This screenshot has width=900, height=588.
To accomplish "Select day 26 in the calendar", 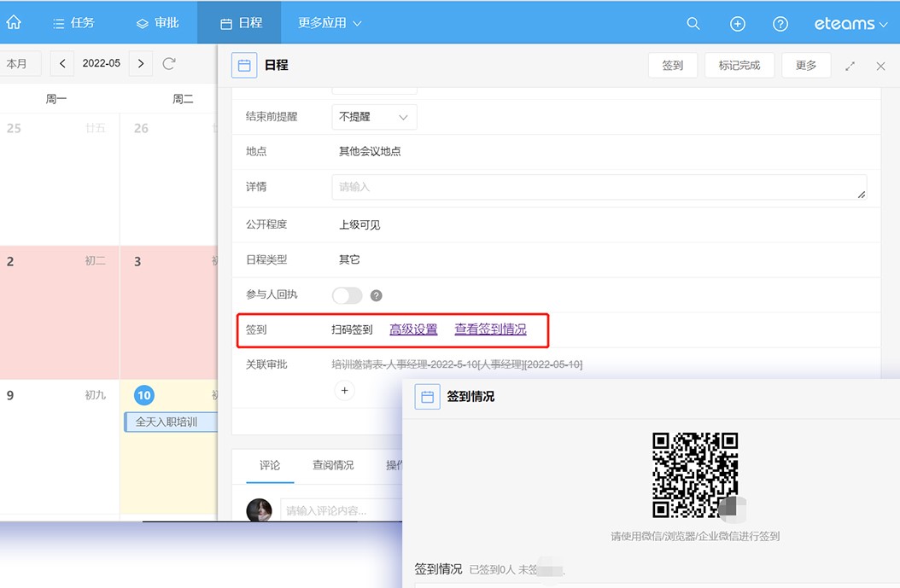I will (141, 129).
